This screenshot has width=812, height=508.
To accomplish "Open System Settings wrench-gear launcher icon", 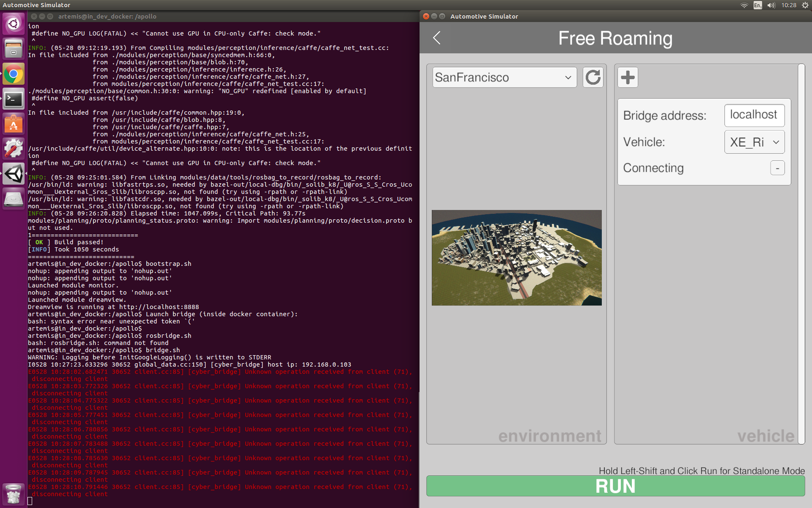I will [x=14, y=149].
